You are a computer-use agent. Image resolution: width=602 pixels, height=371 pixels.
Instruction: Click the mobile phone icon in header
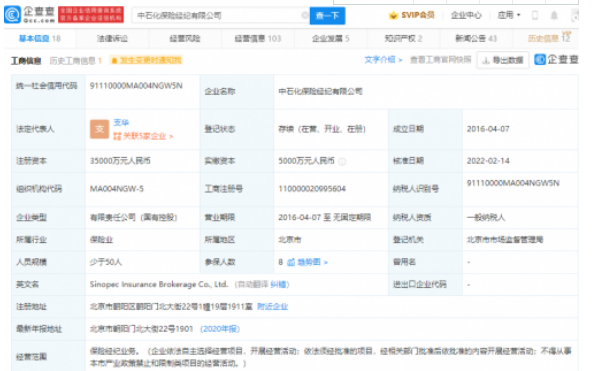click(535, 15)
